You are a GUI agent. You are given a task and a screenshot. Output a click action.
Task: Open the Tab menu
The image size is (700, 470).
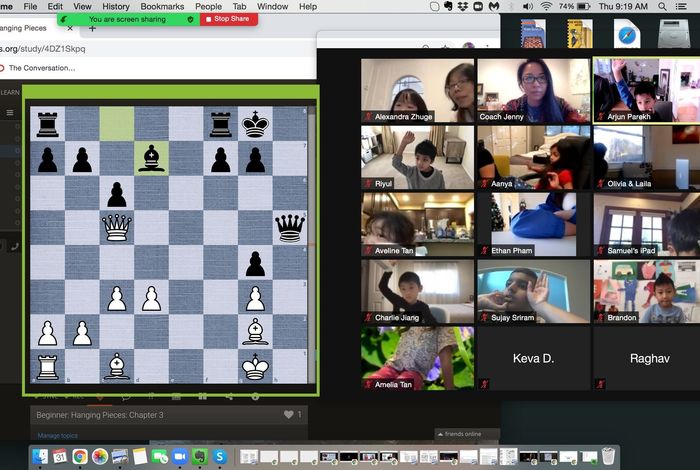tap(239, 6)
